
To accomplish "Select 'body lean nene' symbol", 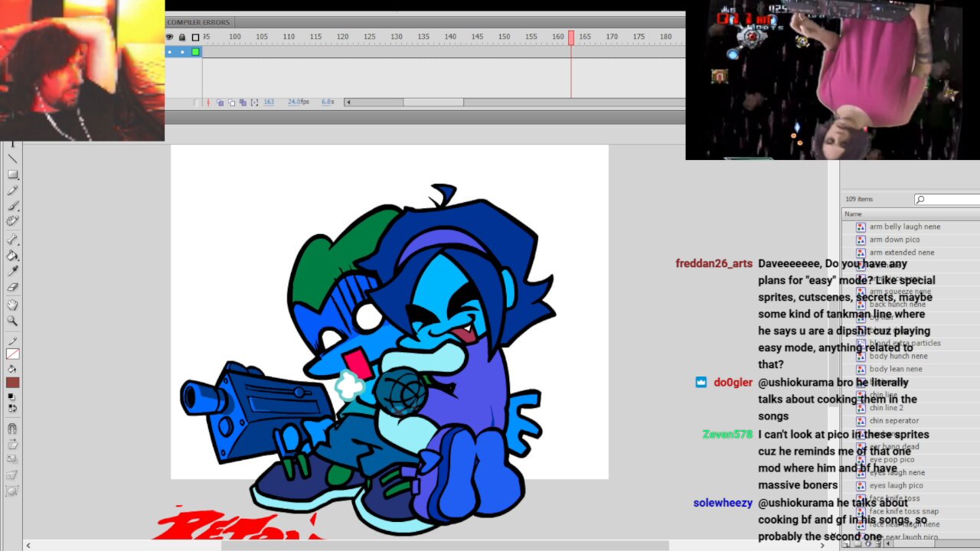I will click(x=896, y=369).
